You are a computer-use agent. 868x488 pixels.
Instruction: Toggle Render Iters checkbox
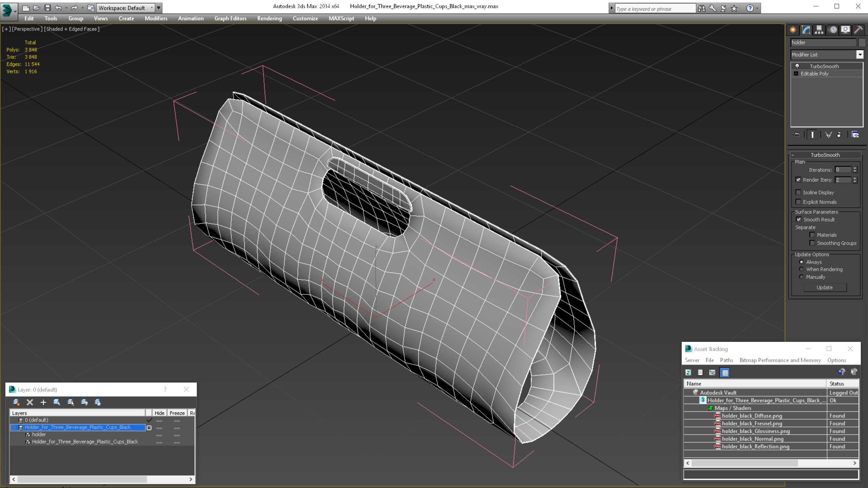pyautogui.click(x=798, y=180)
